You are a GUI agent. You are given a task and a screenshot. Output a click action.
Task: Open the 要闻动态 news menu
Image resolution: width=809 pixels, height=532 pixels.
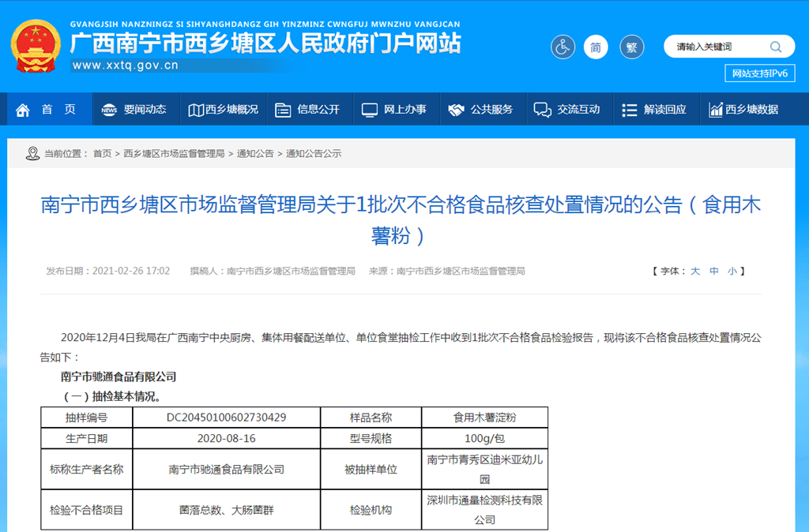(x=134, y=110)
